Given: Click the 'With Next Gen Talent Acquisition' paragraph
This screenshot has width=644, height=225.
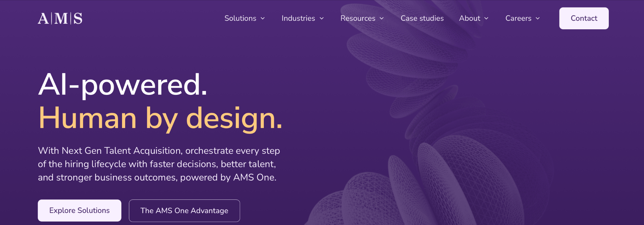Looking at the screenshot, I should [159, 164].
